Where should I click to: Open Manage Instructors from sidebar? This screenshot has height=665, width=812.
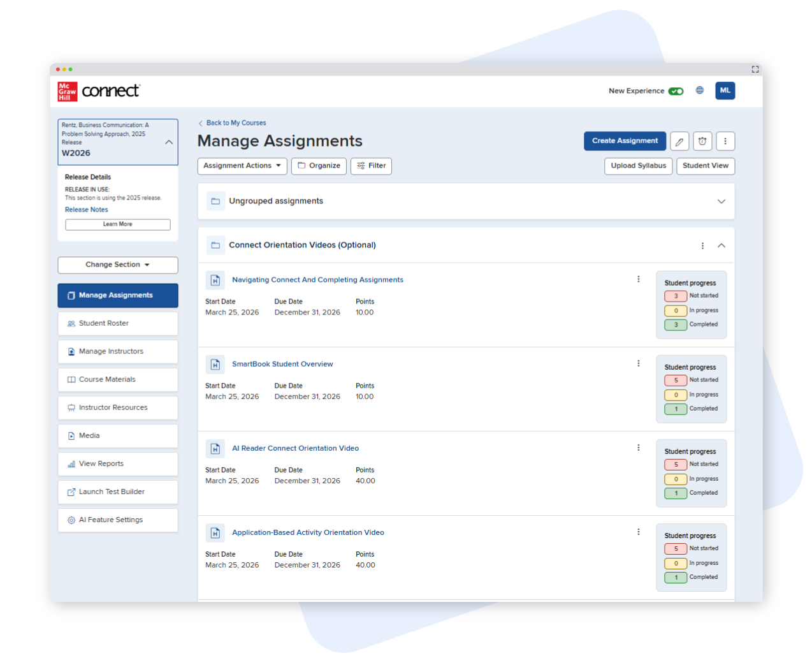pyautogui.click(x=118, y=351)
